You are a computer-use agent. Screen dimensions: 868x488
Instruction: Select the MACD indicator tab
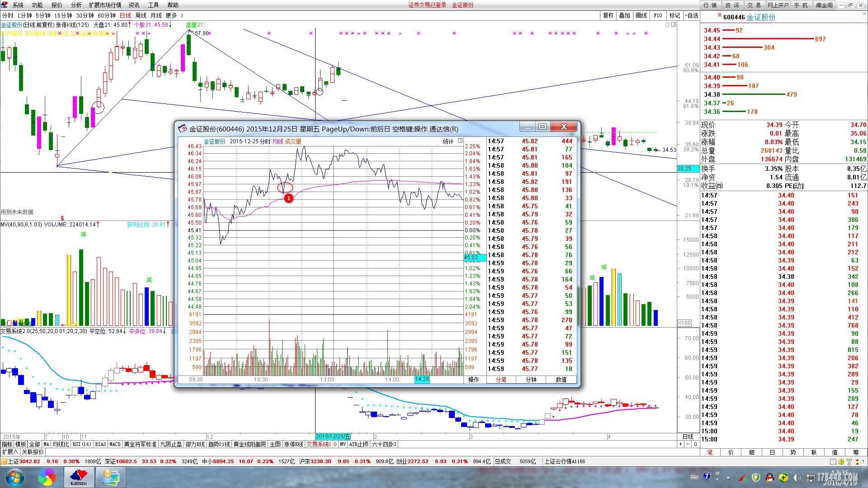(115, 444)
